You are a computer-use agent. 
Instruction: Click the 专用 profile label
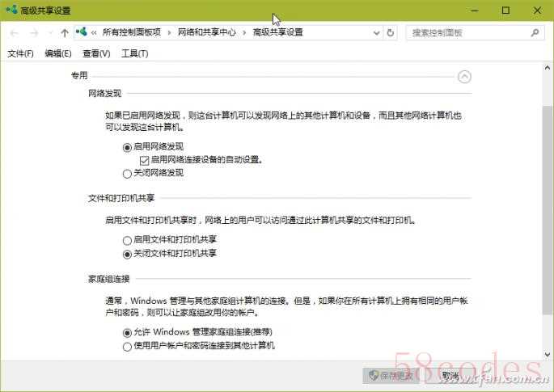[x=79, y=76]
